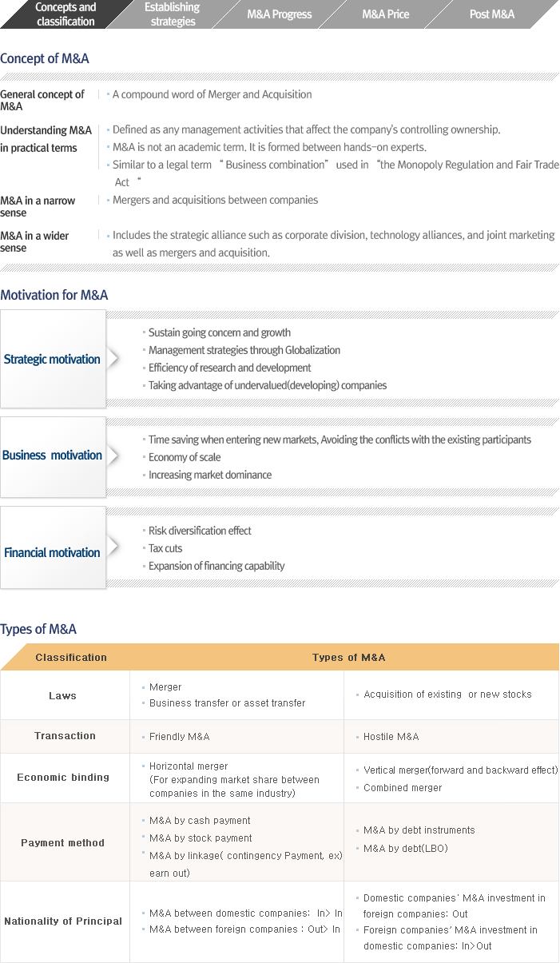
Task: Click the arrow beside Strategic motivation
Action: pyautogui.click(x=113, y=358)
